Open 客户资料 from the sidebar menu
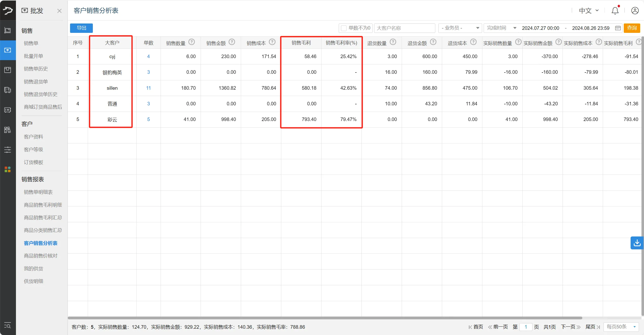644x335 pixels. 33,136
